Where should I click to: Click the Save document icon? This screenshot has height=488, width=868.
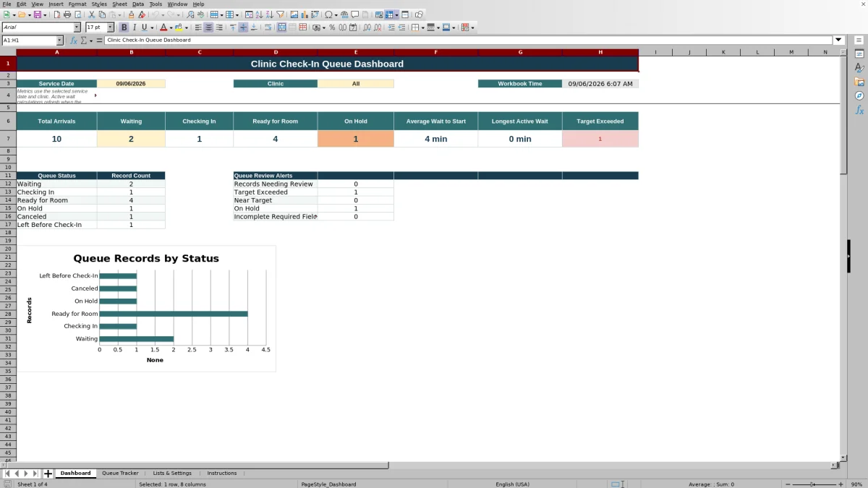(36, 14)
